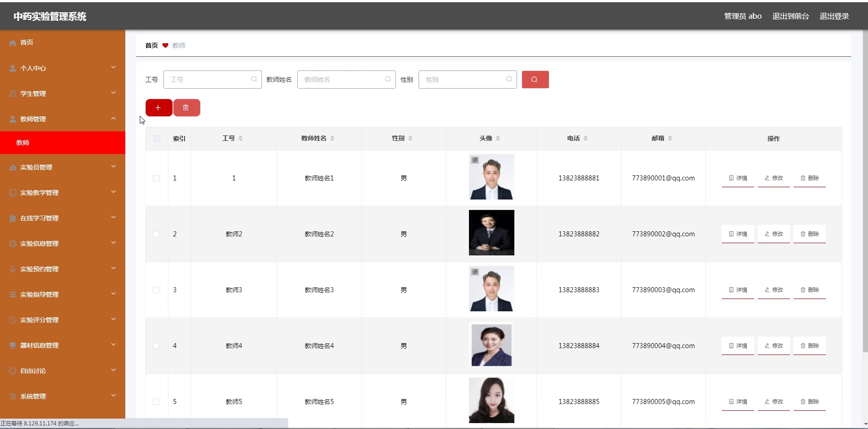Click avatar photo of 教师姓名2

[x=492, y=233]
